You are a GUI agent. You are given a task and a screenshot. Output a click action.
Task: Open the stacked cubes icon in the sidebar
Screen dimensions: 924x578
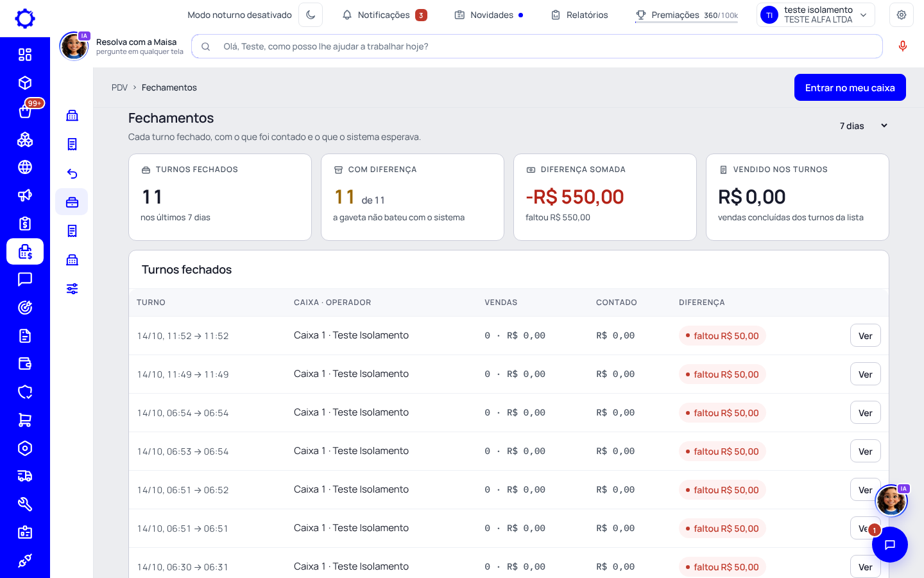[25, 139]
